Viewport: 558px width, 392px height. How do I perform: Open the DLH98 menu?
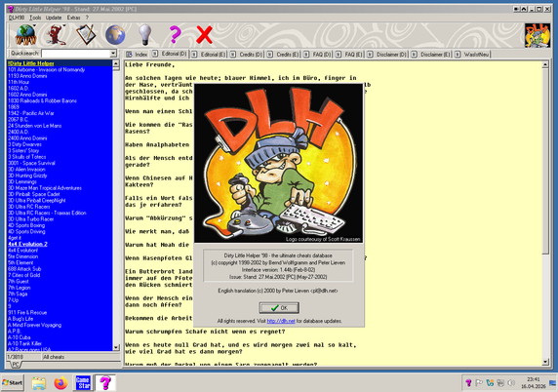(17, 18)
